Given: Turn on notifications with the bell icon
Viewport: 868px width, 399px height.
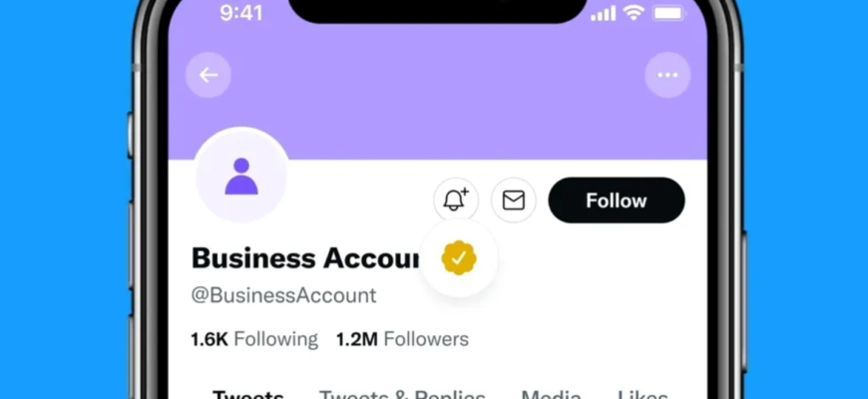Looking at the screenshot, I should [x=455, y=199].
